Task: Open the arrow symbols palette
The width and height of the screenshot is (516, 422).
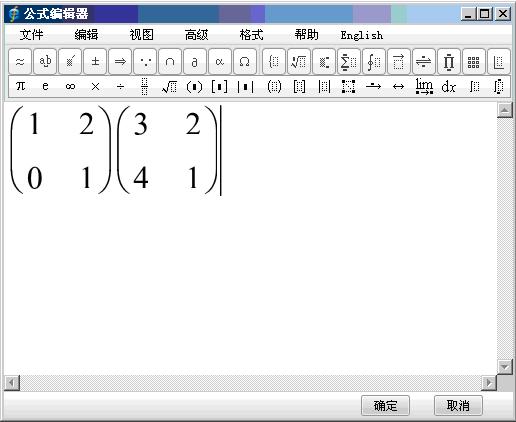Action: [120, 61]
